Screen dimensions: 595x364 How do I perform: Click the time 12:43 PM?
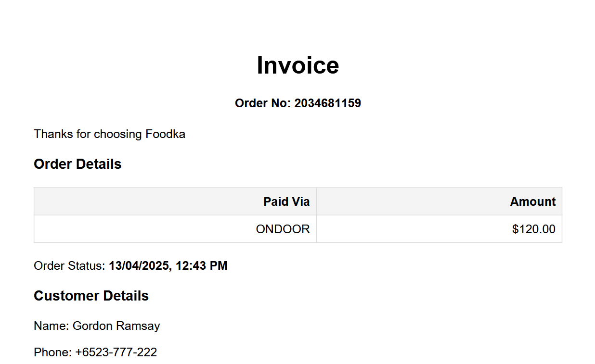(202, 266)
